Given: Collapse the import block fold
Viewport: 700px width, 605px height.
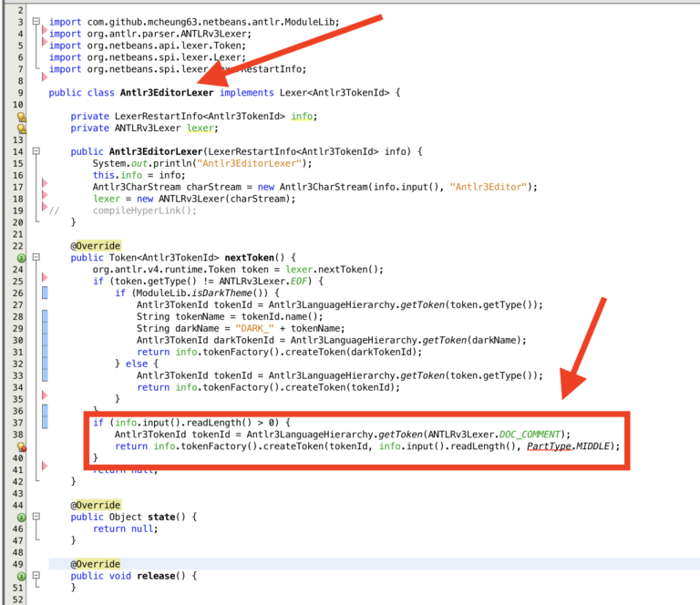Looking at the screenshot, I should [36, 22].
